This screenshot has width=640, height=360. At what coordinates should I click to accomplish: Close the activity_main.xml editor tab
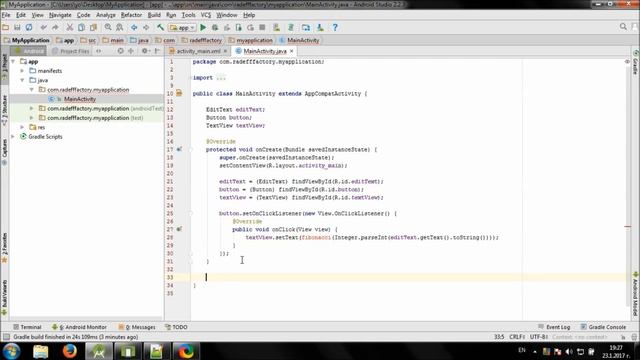225,51
